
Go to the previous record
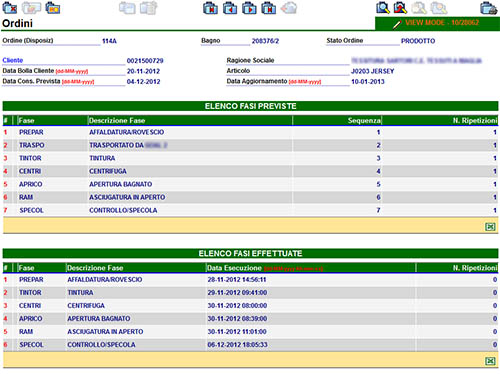coord(230,8)
